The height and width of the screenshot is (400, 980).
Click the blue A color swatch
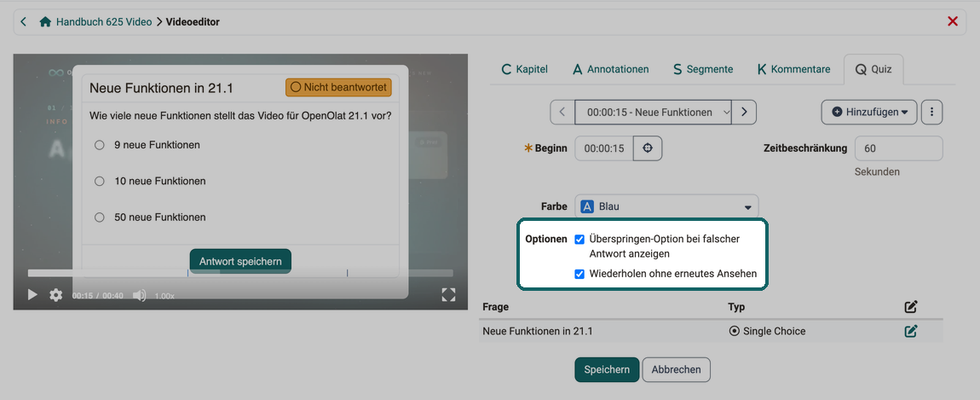[x=587, y=206]
